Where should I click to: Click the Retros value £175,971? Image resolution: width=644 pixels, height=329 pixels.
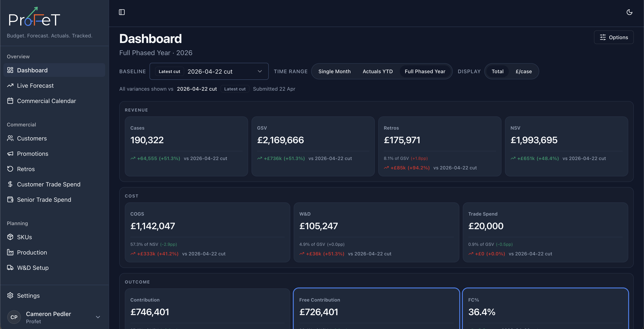tap(402, 140)
